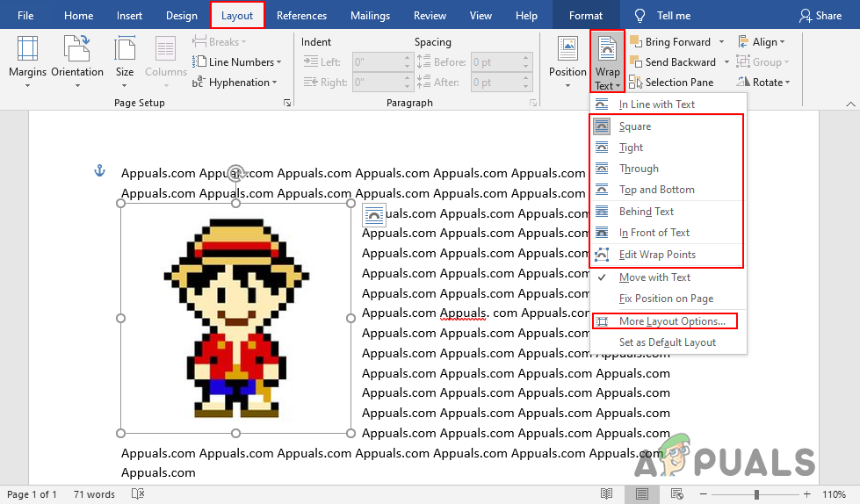Click the Selection Pane icon
Image resolution: width=860 pixels, height=504 pixels.
click(670, 83)
